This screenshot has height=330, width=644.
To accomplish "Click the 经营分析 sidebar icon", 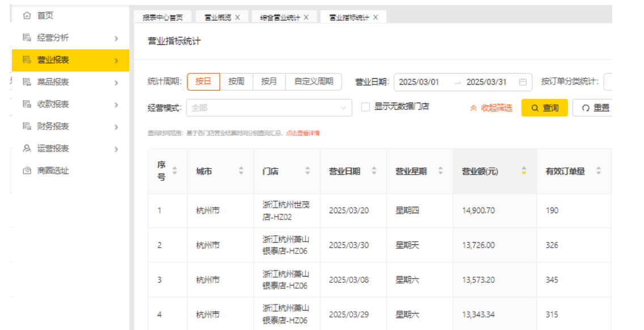I will coord(27,38).
